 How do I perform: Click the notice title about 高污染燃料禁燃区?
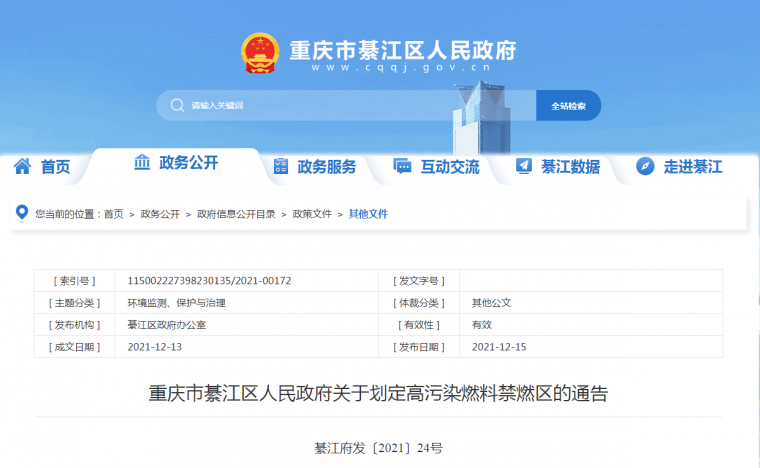379,393
